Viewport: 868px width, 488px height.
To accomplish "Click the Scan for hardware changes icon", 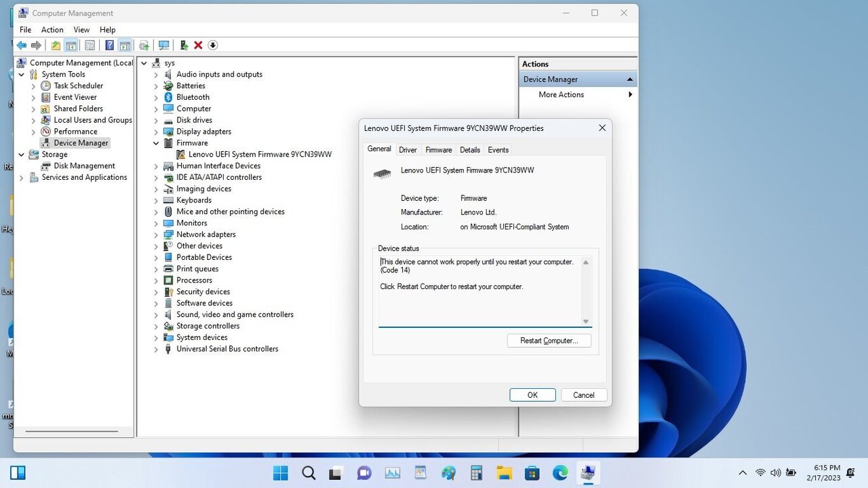I will tap(164, 45).
